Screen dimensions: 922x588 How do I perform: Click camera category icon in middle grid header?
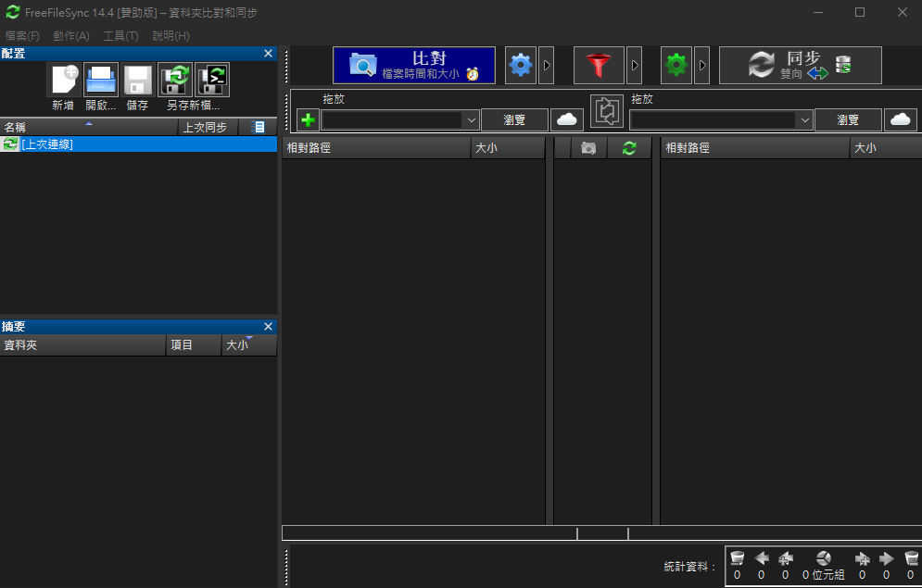[588, 148]
